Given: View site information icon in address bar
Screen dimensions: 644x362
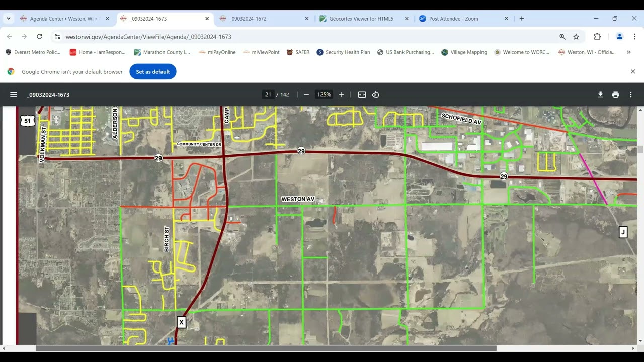Looking at the screenshot, I should pyautogui.click(x=57, y=37).
